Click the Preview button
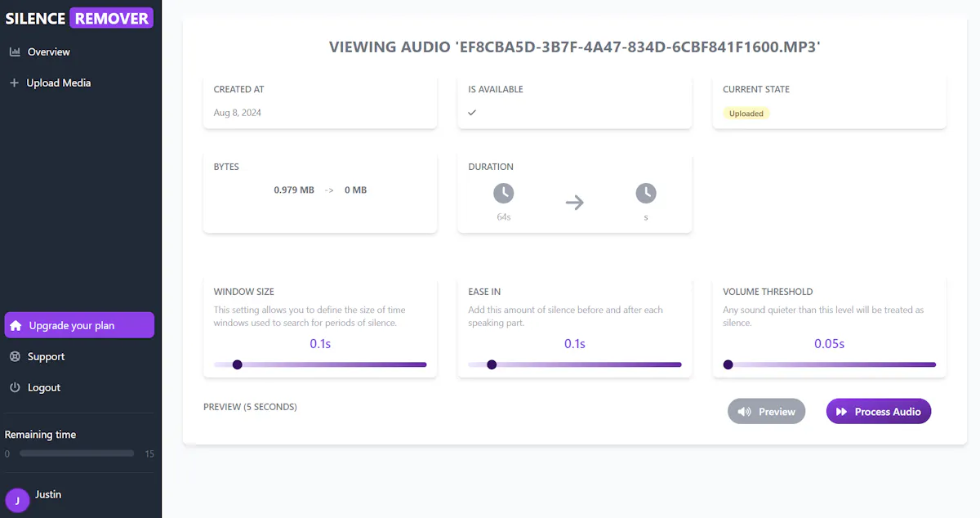 tap(766, 412)
